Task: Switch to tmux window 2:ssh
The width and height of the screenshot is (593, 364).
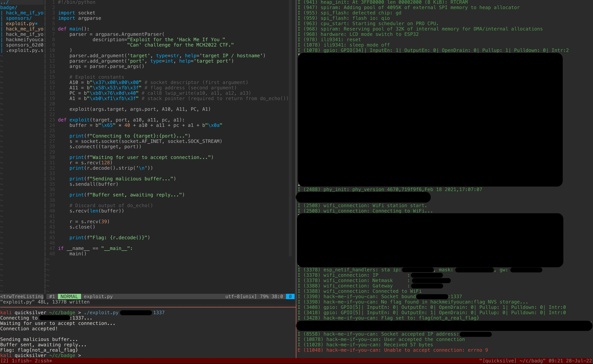Action: tap(43, 361)
